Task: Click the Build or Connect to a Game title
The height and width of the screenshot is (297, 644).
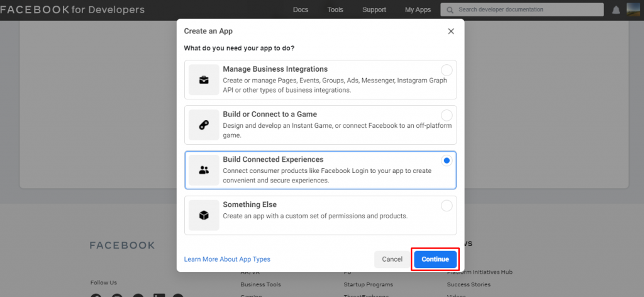Action: coord(270,114)
